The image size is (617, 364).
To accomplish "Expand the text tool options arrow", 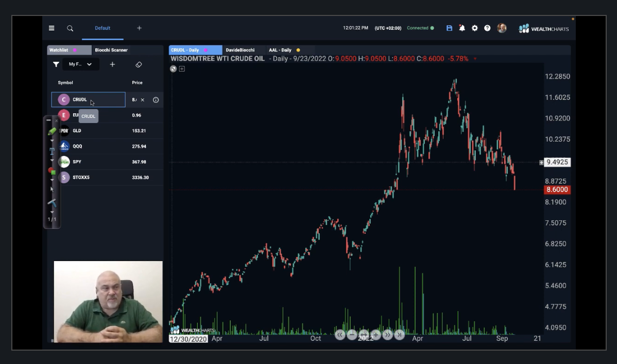I will [52, 160].
